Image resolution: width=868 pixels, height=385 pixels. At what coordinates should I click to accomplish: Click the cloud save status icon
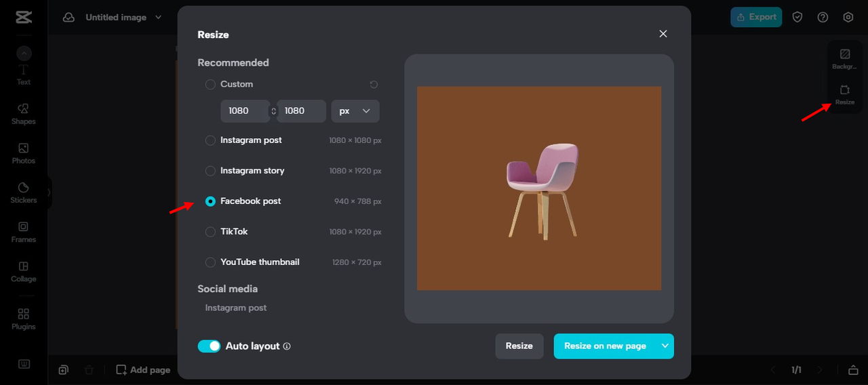coord(68,18)
